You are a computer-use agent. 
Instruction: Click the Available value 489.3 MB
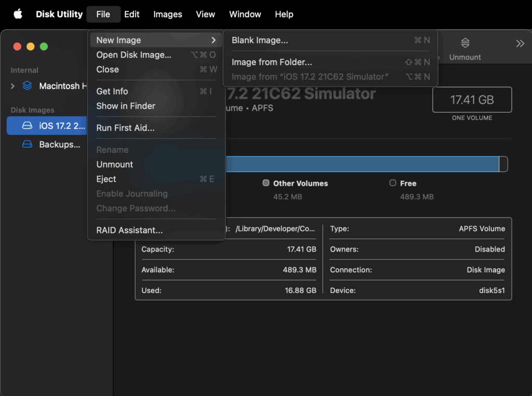click(300, 270)
